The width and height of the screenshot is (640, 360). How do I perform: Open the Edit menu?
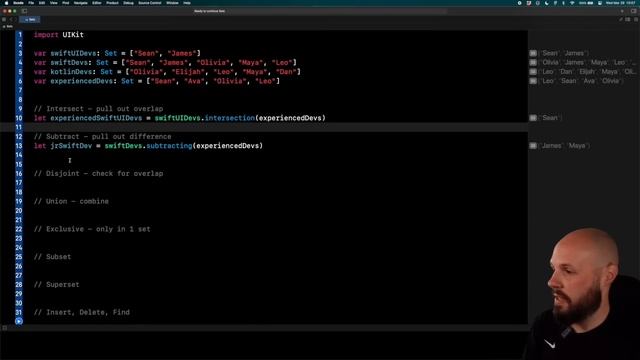tap(42, 3)
